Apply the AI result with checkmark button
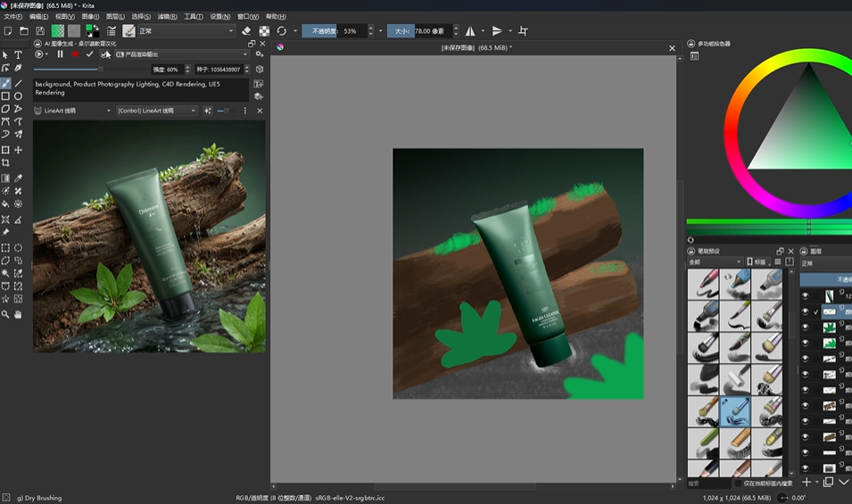 89,54
